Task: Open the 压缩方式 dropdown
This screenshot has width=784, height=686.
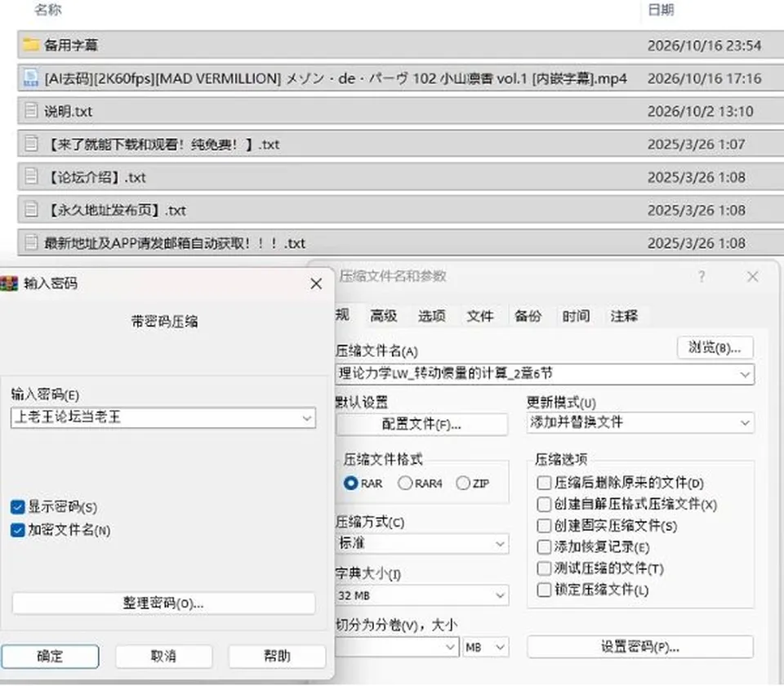Action: click(x=421, y=544)
